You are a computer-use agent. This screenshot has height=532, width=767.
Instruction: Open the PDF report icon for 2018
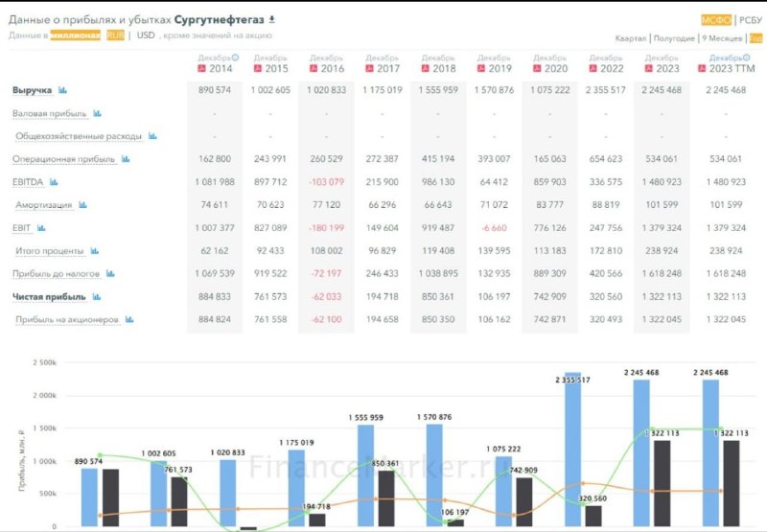(426, 68)
